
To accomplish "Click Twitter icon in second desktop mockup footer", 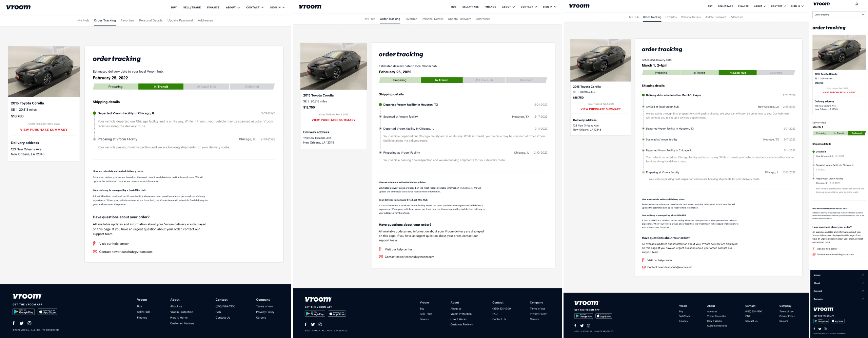I will coord(313,324).
